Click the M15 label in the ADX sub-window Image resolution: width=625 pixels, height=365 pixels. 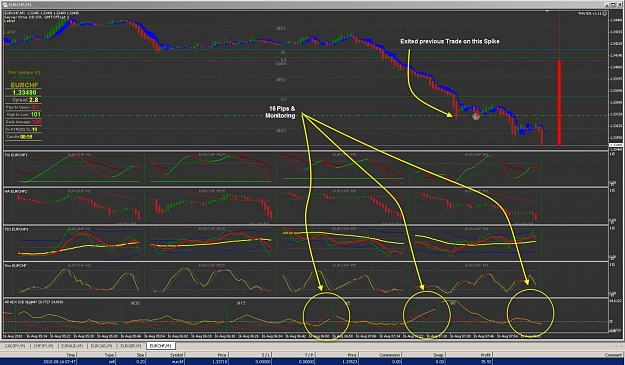[241, 303]
